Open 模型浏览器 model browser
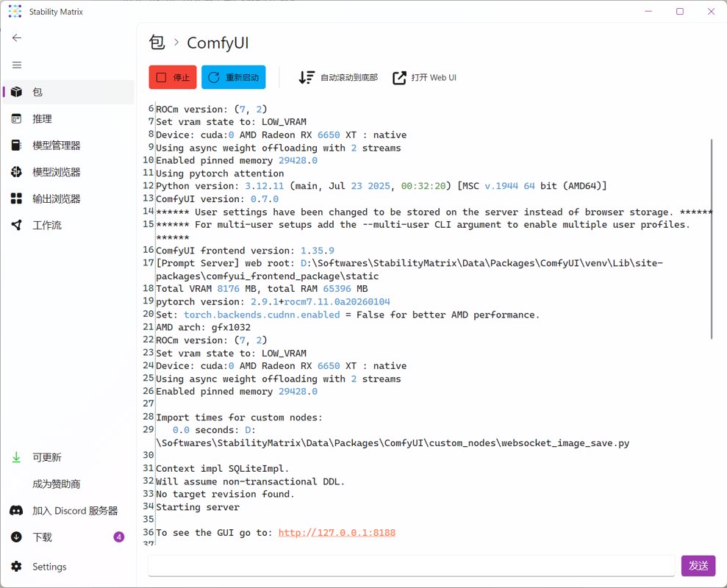This screenshot has width=727, height=588. (x=68, y=172)
